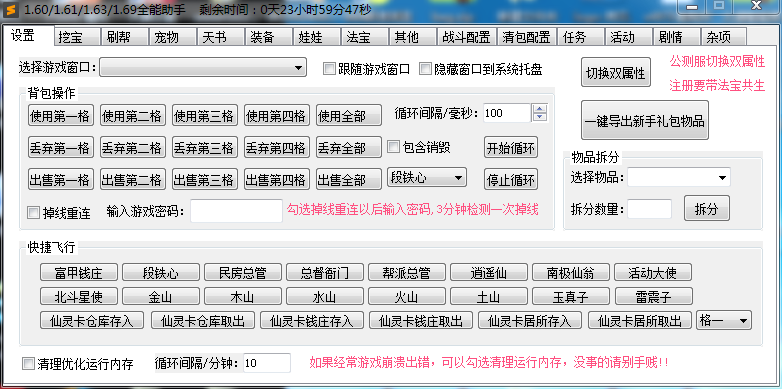Click 仙灵卡钱庄取出 button
Viewport: 782px width, 389px height.
coord(420,320)
